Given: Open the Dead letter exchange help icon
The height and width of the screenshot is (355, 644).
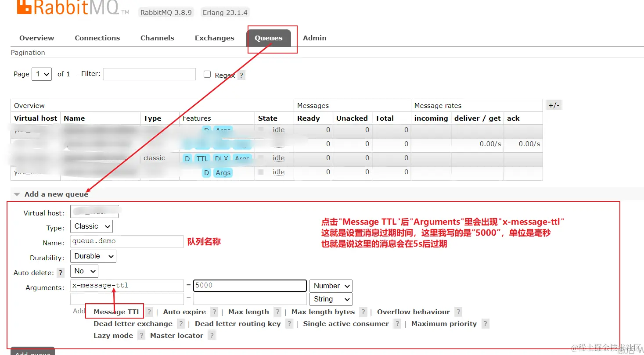Looking at the screenshot, I should coord(181,324).
